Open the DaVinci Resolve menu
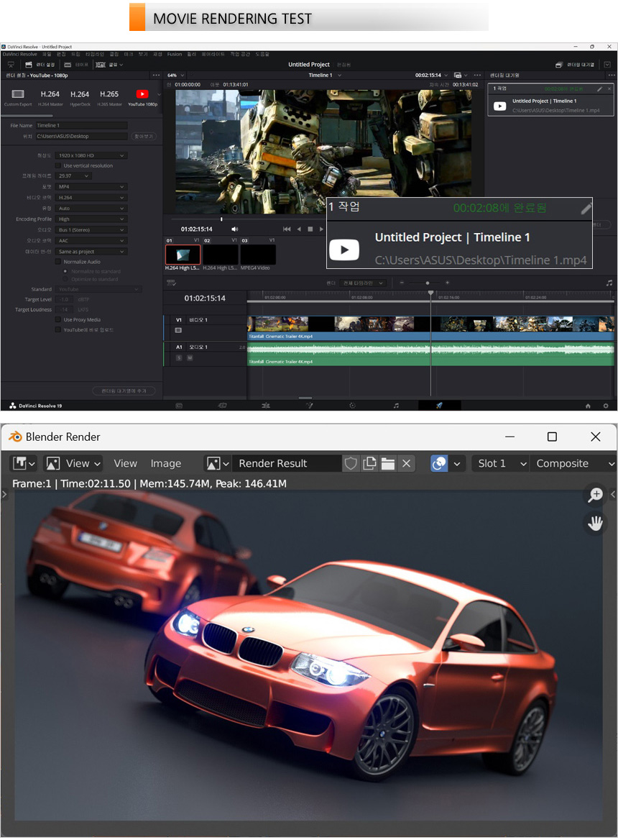Viewport: 618px width, 840px height. tap(20, 54)
